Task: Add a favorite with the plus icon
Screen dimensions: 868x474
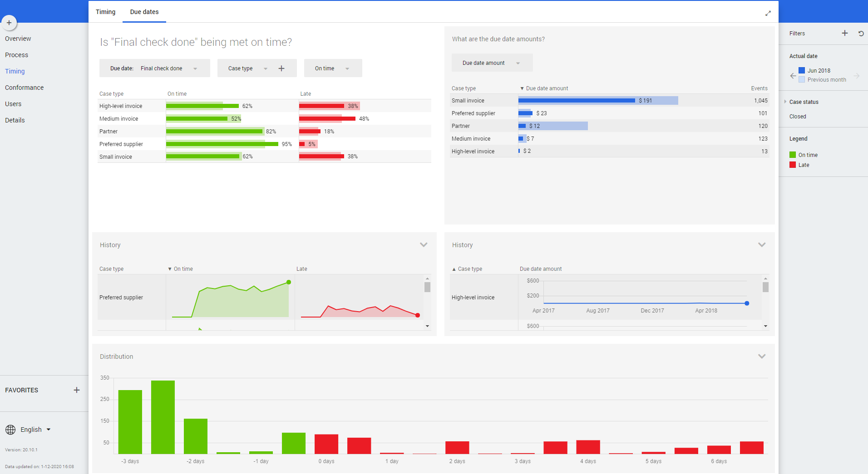Action: 77,390
